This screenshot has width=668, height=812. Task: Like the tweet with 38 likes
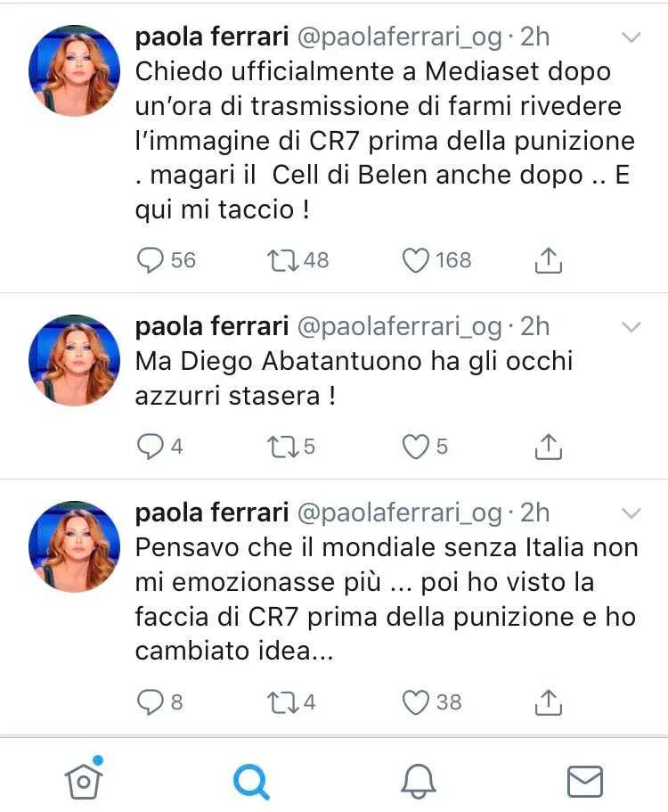coord(416,702)
